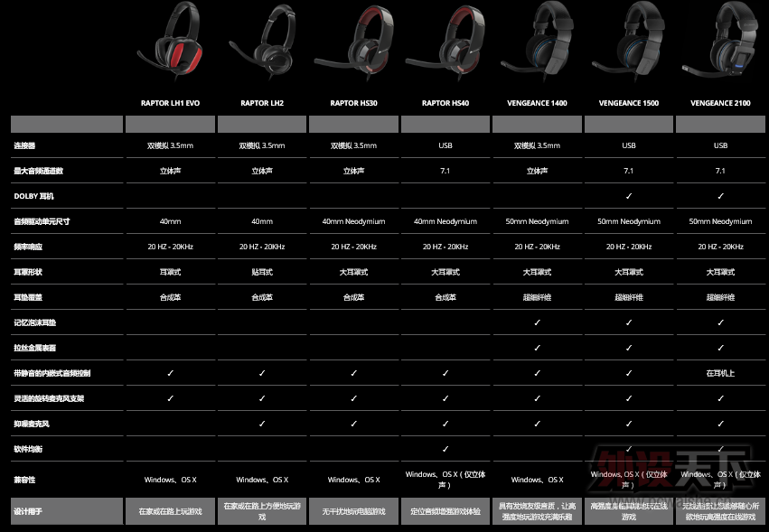Click the 频率响应 row label
The height and width of the screenshot is (532, 769).
pyautogui.click(x=29, y=247)
